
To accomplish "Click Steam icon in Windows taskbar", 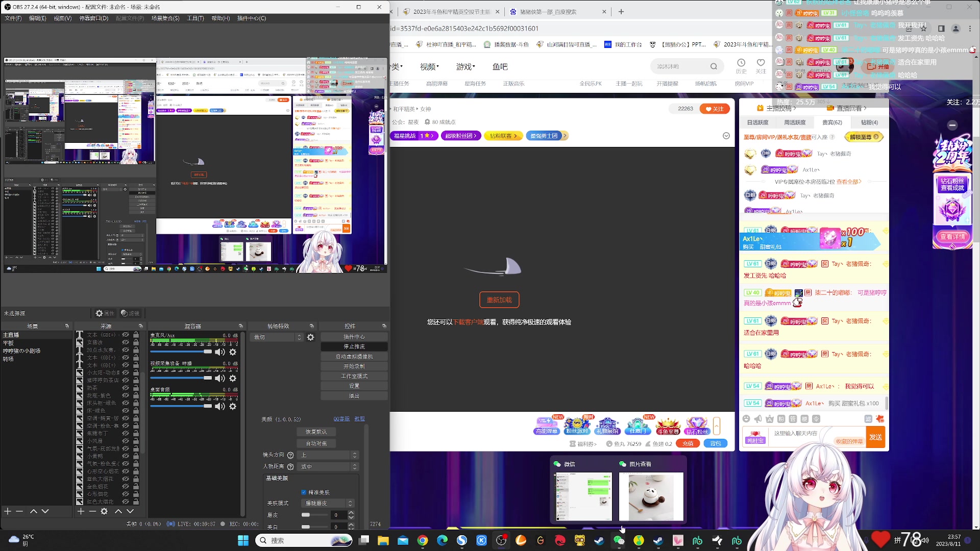I will (x=599, y=540).
